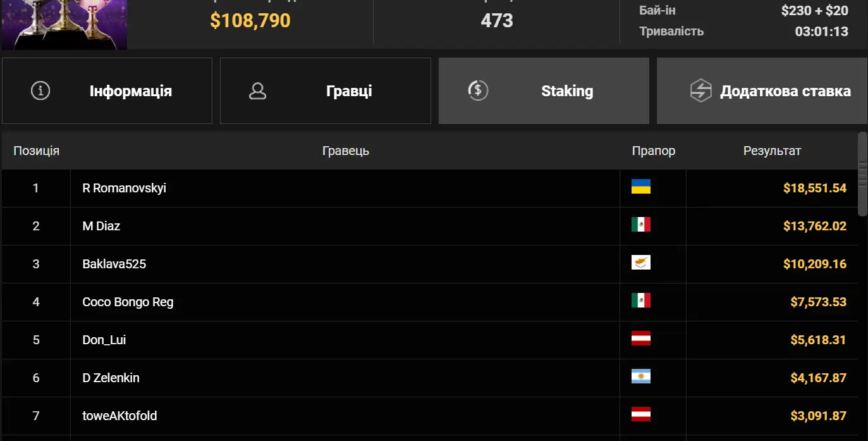The width and height of the screenshot is (868, 441).
Task: Click the Cyprus flag beside Baklava525
Action: point(640,263)
